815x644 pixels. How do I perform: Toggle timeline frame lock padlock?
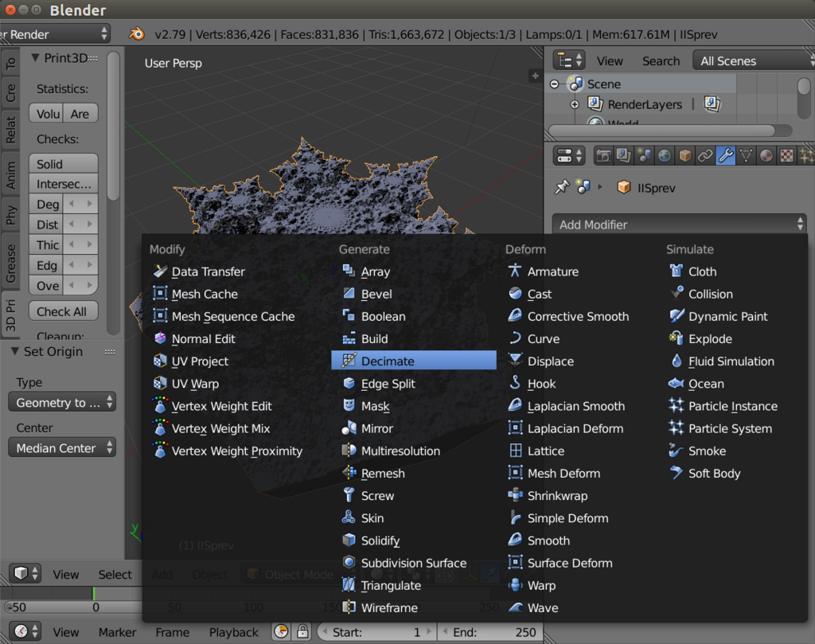tap(302, 632)
